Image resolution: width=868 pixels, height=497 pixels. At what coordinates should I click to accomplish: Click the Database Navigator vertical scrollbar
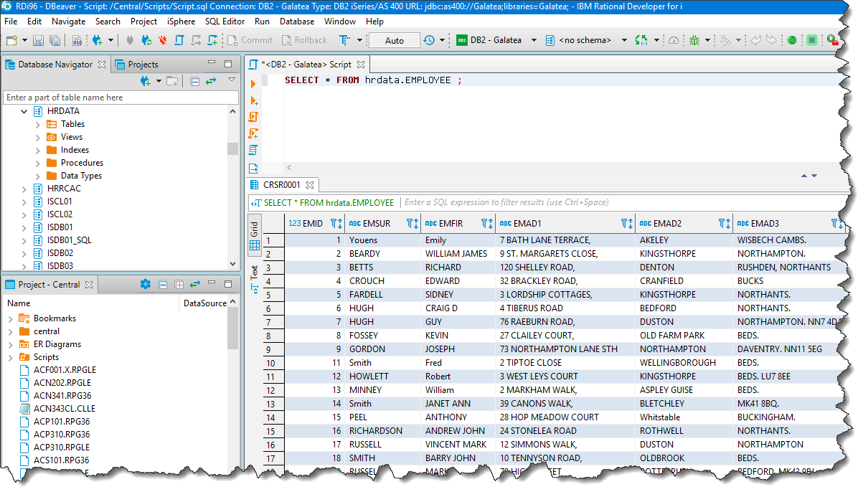pos(232,148)
